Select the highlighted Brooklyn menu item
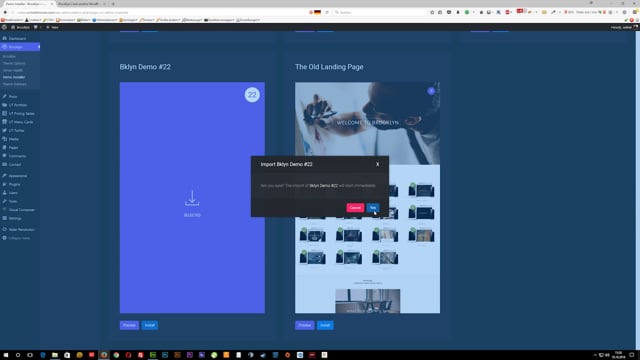Screen dimensions: 640x360 pyautogui.click(x=20, y=47)
